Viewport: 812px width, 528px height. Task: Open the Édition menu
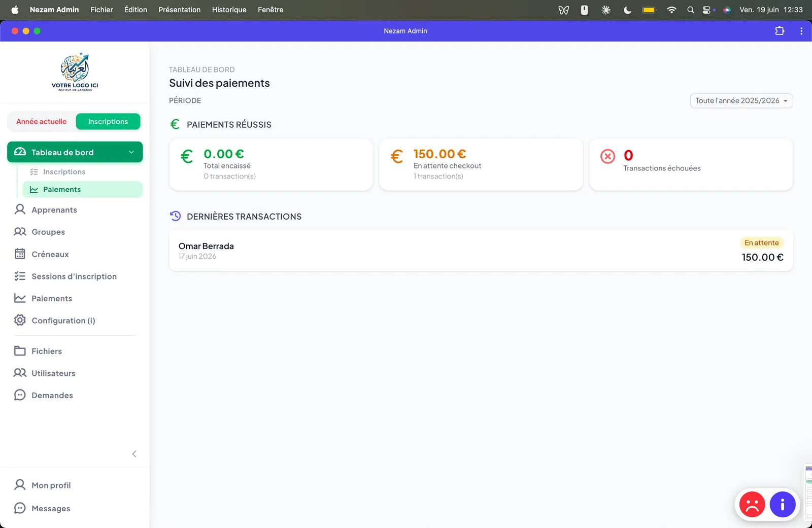136,10
